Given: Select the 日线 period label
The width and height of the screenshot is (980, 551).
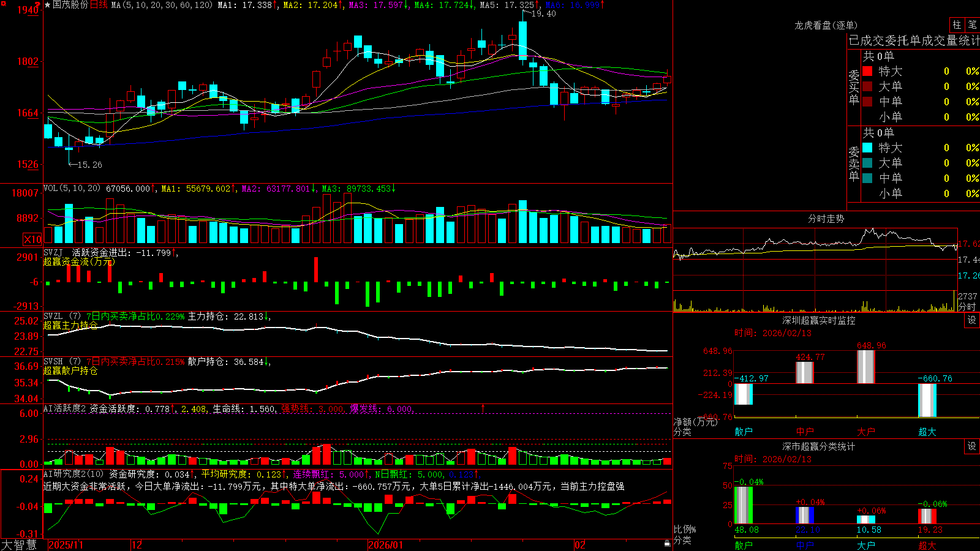Looking at the screenshot, I should 99,5.
